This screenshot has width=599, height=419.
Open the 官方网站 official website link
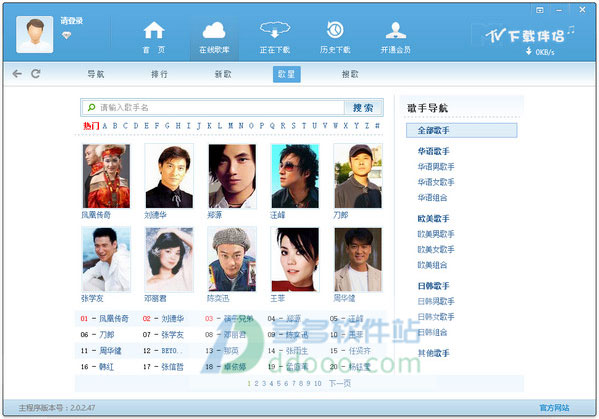[x=554, y=408]
